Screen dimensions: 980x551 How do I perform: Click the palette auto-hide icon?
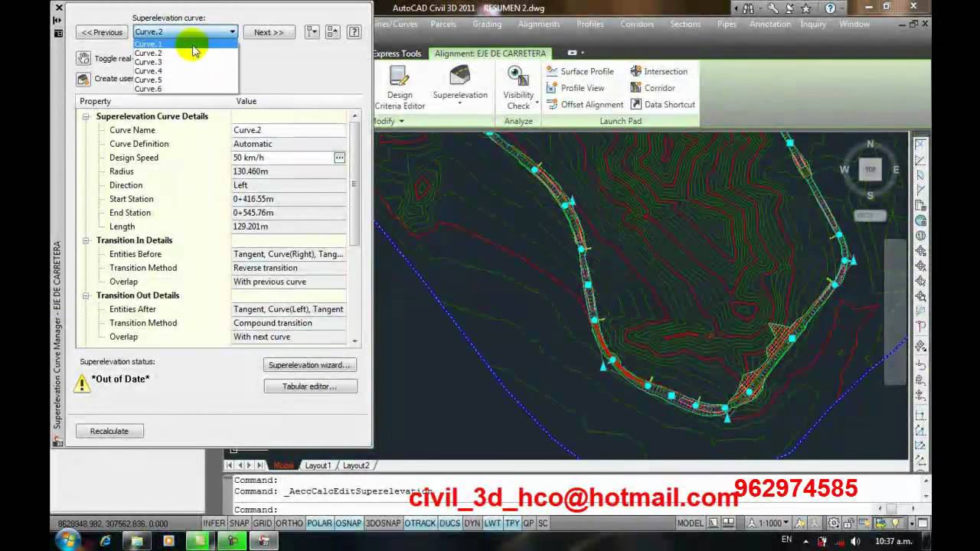coord(58,20)
